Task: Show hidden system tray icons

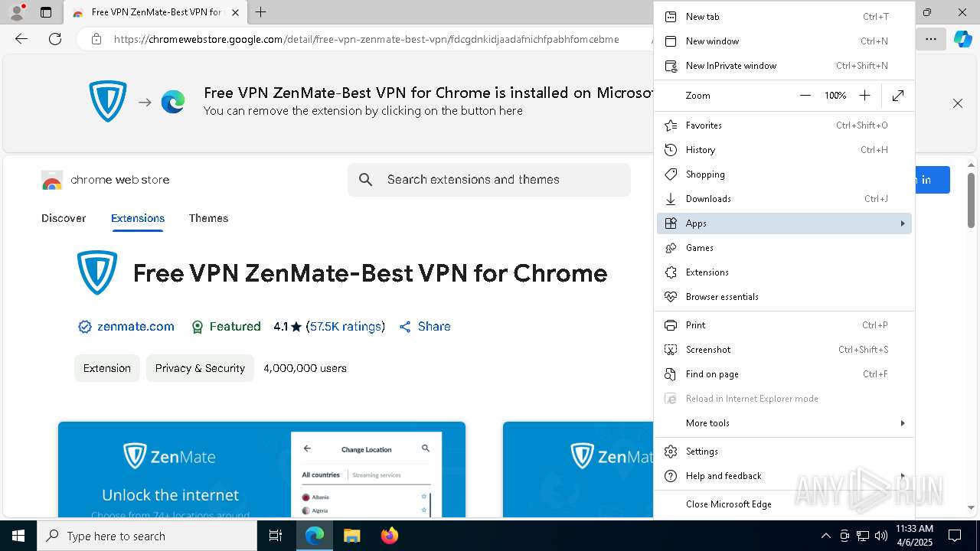Action: click(x=825, y=536)
